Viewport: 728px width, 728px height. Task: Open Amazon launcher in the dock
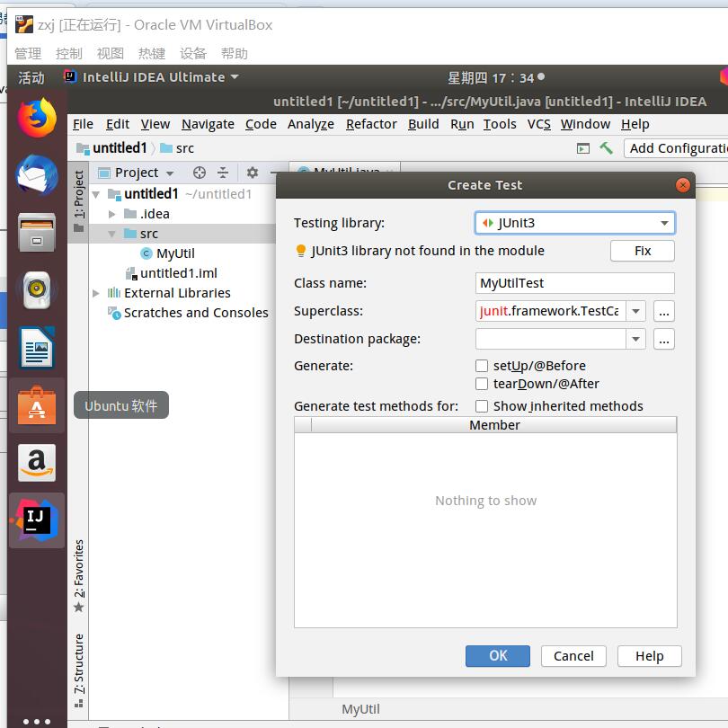[37, 463]
